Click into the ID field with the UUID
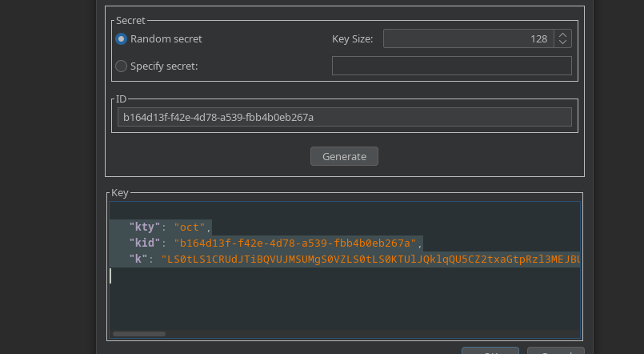 pos(344,117)
